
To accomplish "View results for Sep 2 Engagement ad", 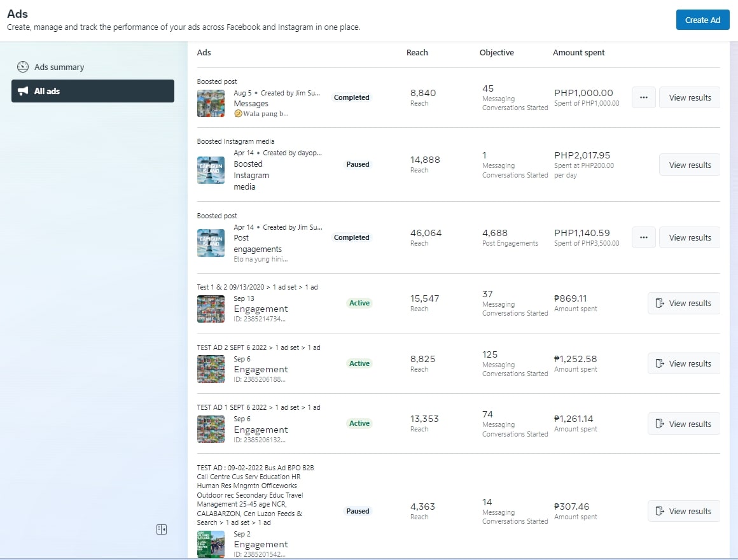I will click(x=684, y=511).
